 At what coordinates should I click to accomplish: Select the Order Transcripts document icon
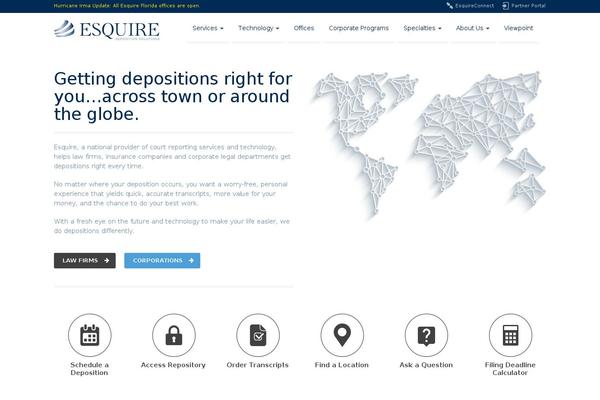pos(258,335)
